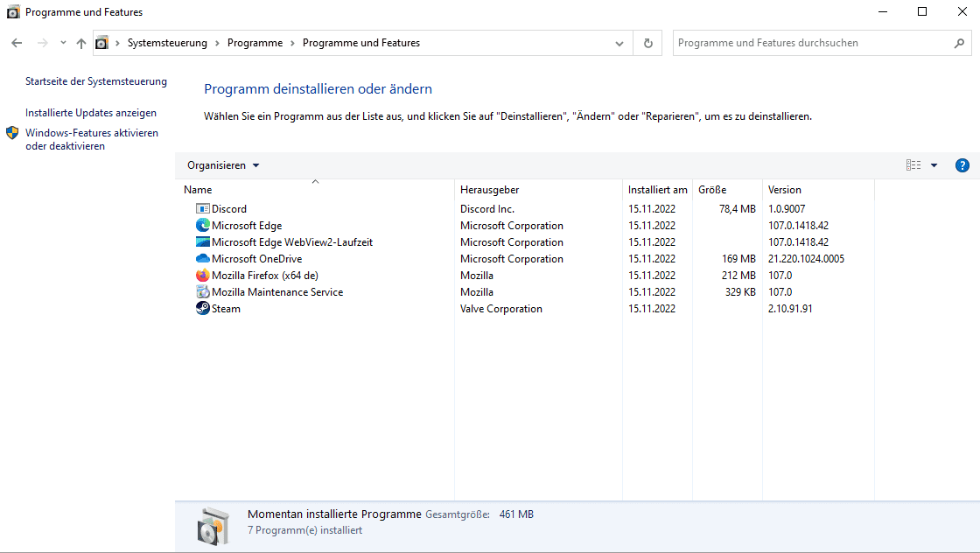Navigate to Systemsteuerung breadcrumb
Screen dimensions: 980x553
[x=167, y=43]
